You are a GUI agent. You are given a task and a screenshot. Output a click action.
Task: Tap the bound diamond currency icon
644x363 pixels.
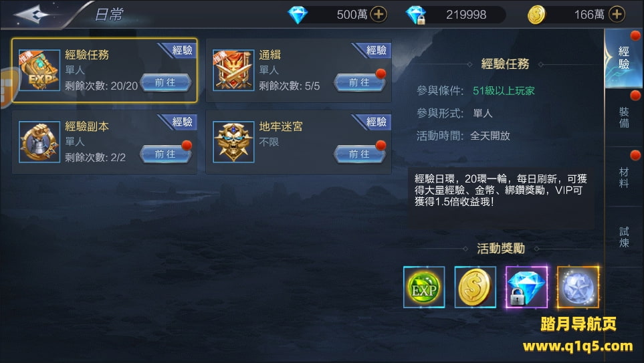pyautogui.click(x=416, y=15)
